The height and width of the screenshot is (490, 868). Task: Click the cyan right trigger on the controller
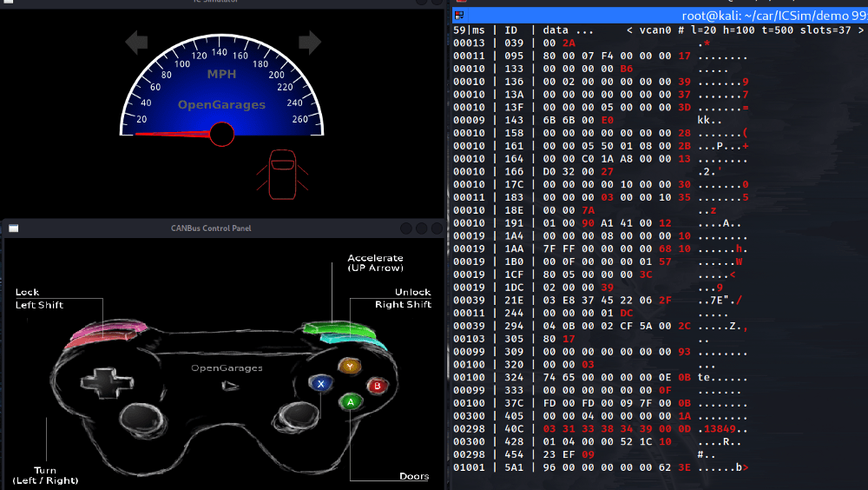pos(352,339)
